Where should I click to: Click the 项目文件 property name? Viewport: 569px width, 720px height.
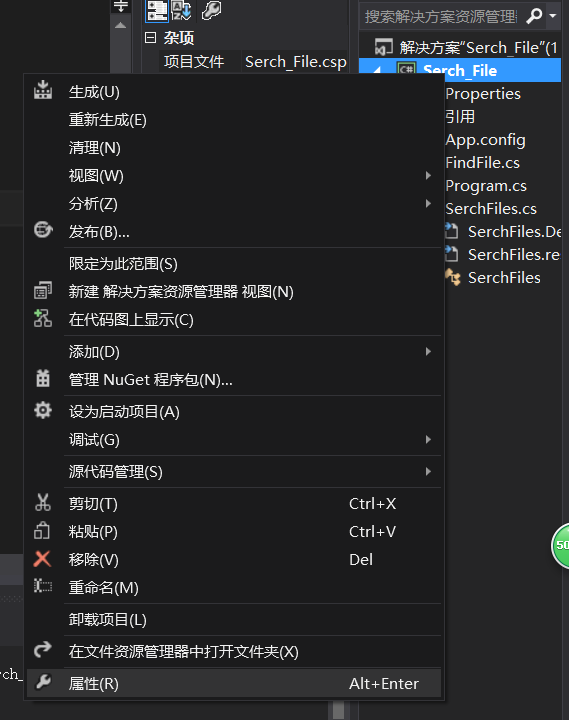(x=194, y=62)
